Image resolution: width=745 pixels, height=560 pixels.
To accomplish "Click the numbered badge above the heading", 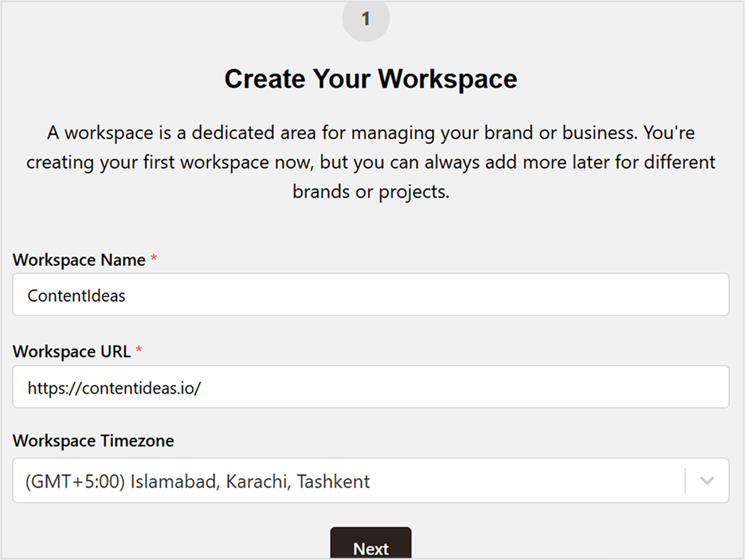I will coord(366,19).
